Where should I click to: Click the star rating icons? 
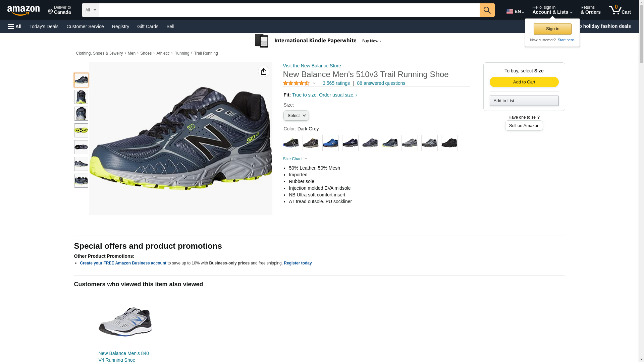click(x=296, y=83)
